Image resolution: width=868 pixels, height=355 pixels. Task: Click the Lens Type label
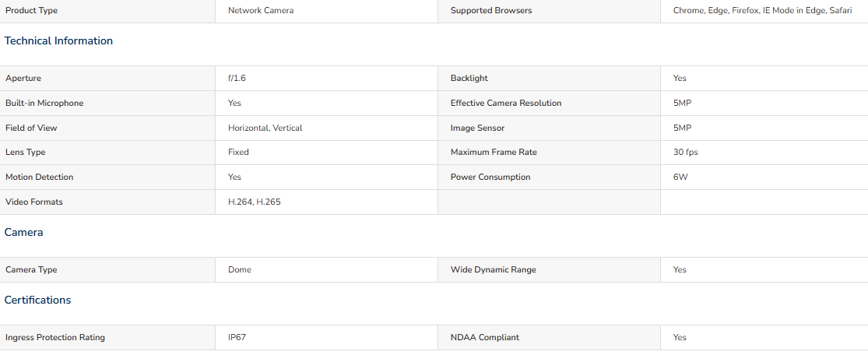pos(26,152)
